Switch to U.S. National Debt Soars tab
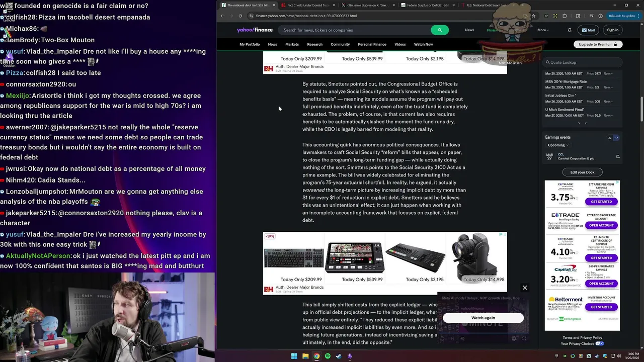Viewport: 644px width, 362px height. click(x=487, y=5)
